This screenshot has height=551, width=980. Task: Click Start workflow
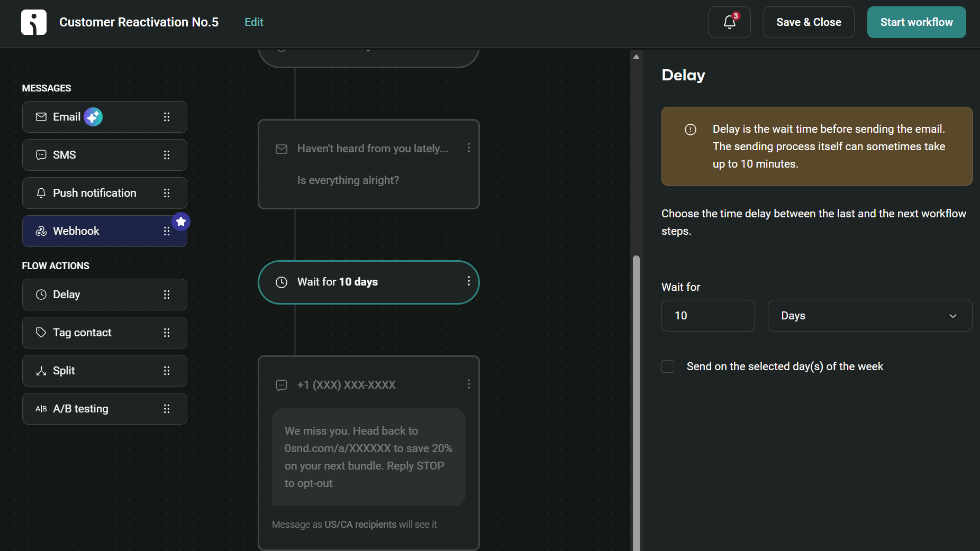coord(917,22)
